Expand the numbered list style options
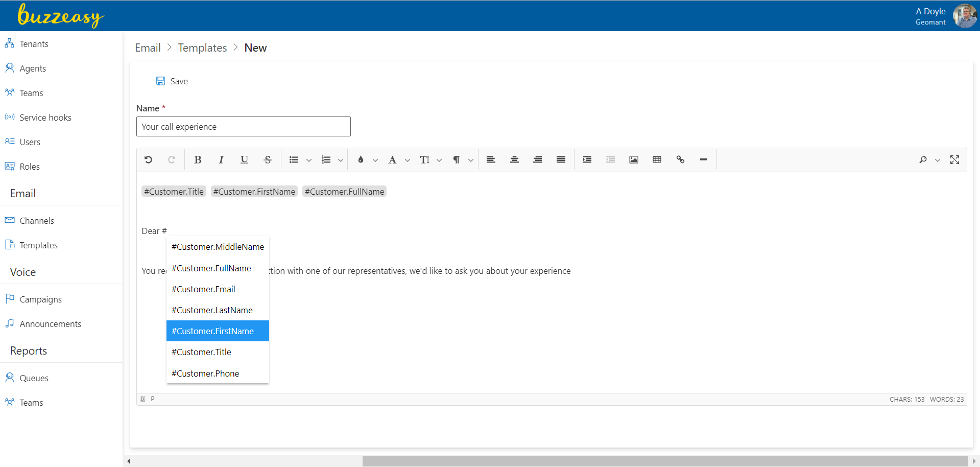 click(x=340, y=159)
